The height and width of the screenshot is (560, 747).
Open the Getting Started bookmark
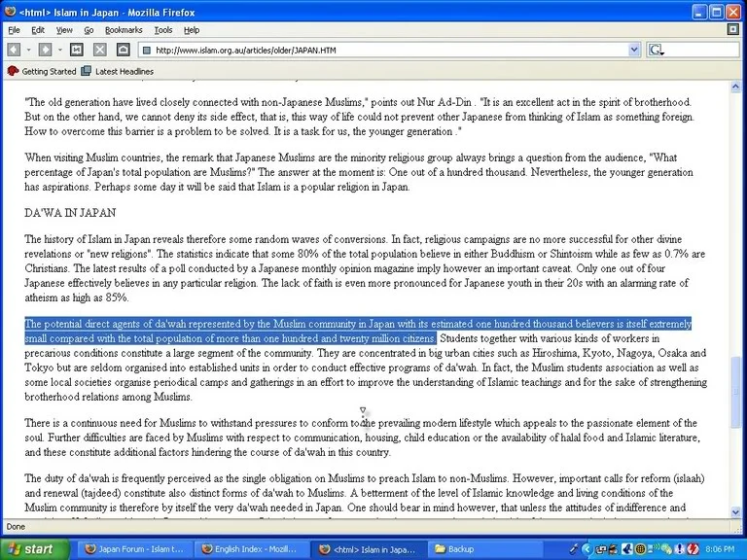42,71
